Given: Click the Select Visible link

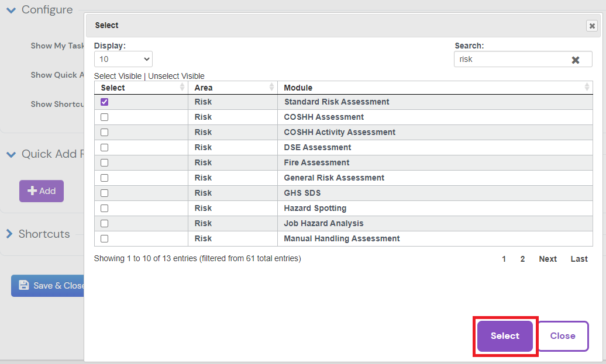Looking at the screenshot, I should (118, 76).
